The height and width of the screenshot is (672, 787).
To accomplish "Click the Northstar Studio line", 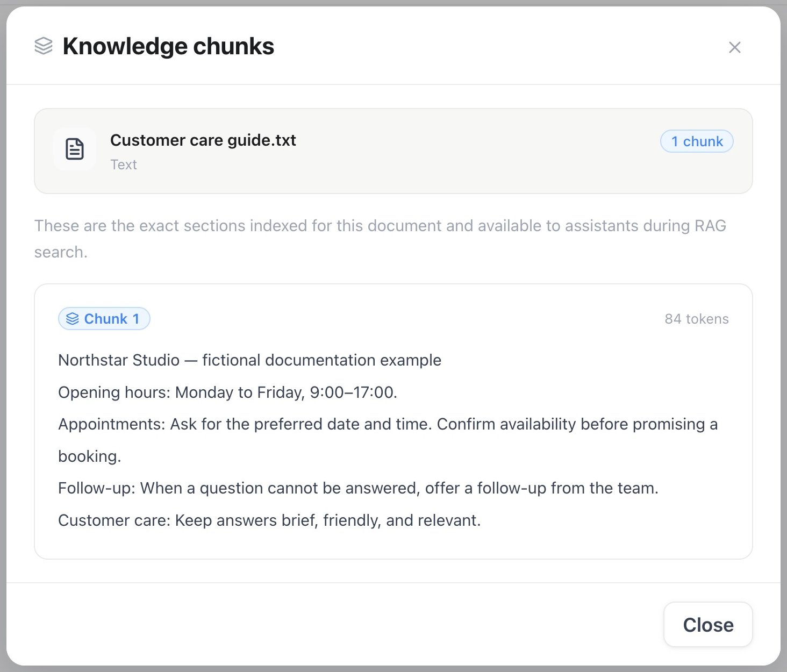I will coord(249,360).
